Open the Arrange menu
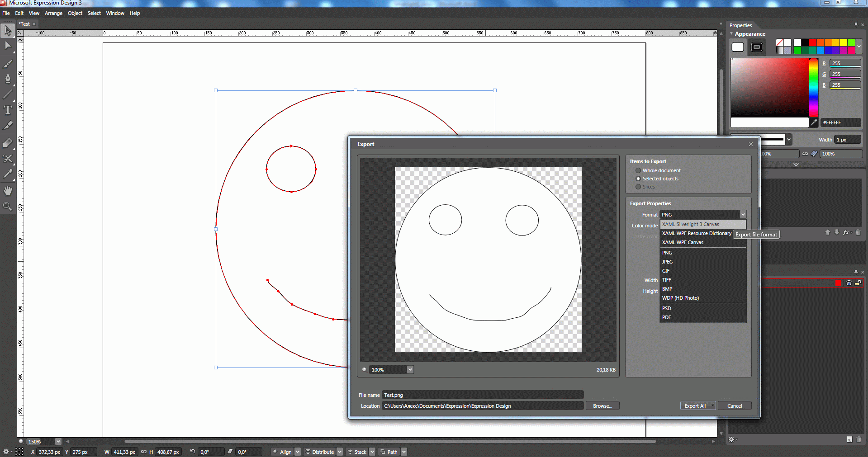 point(53,13)
